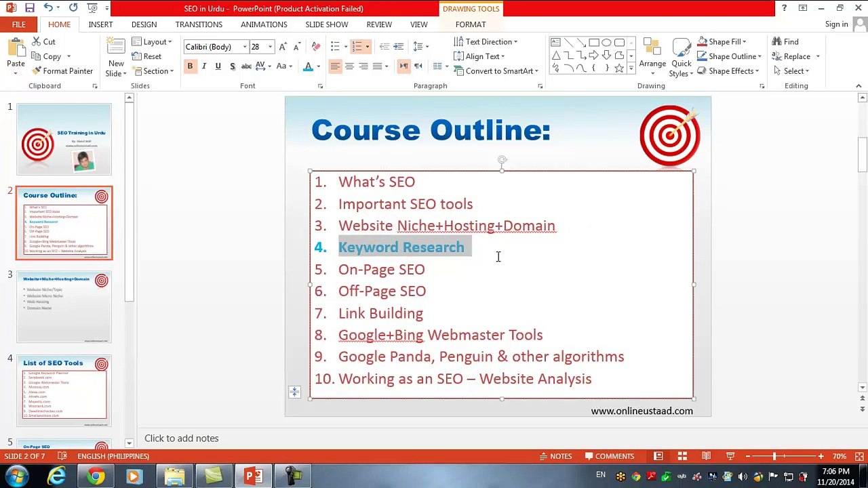The width and height of the screenshot is (868, 488).
Task: Click the New Slide icon
Action: (116, 47)
